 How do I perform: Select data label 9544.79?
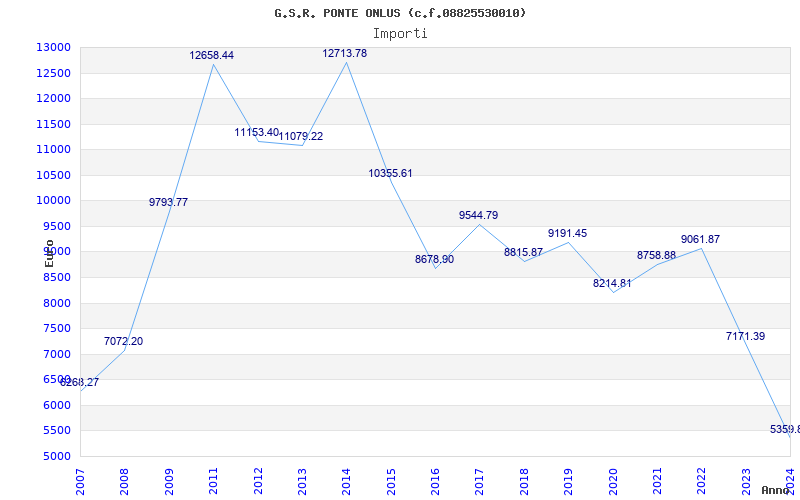click(x=479, y=215)
